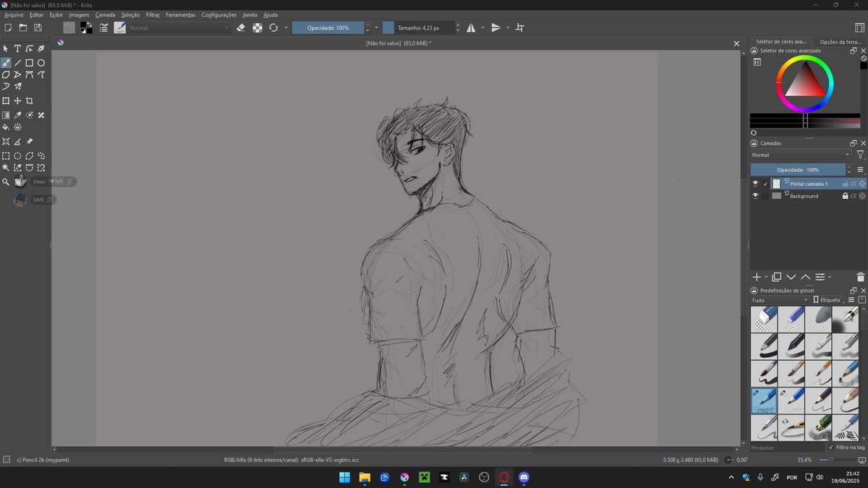
Task: Toggle Eraser mode in toolbar
Action: click(x=241, y=27)
